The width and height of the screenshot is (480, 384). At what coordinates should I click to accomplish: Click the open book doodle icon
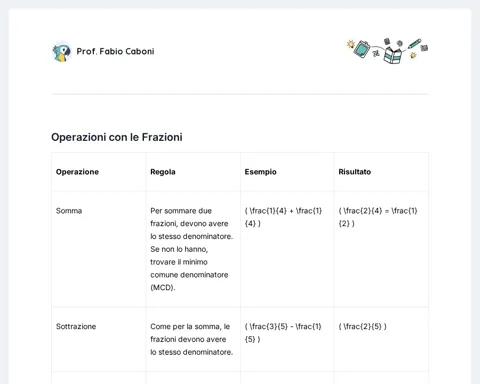point(392,55)
